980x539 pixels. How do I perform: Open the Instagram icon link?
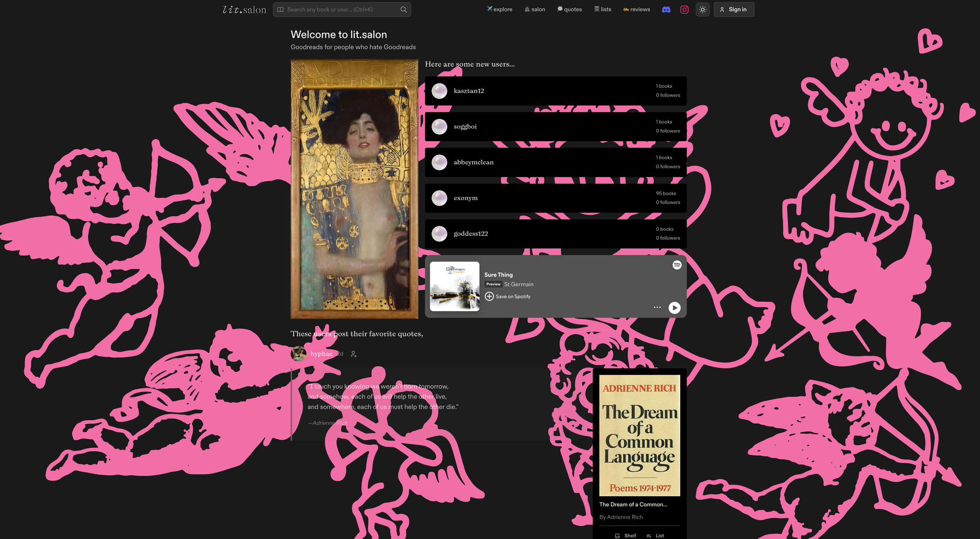(x=685, y=9)
